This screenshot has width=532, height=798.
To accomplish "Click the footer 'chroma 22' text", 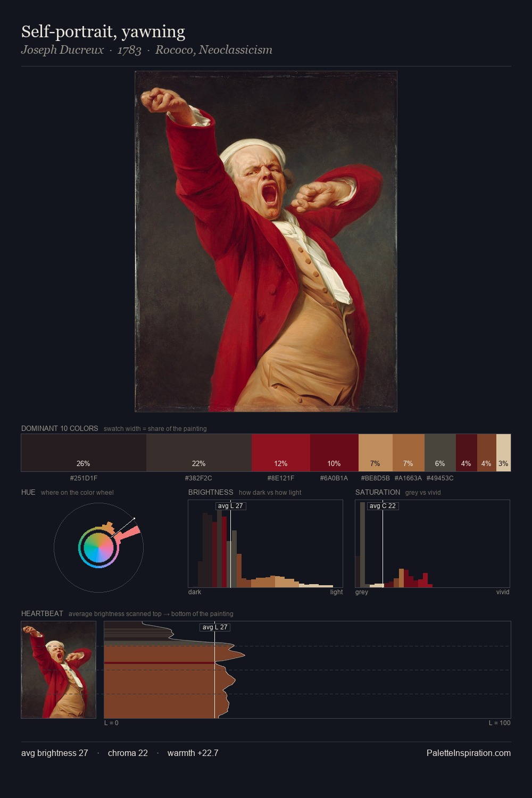I will click(x=128, y=753).
